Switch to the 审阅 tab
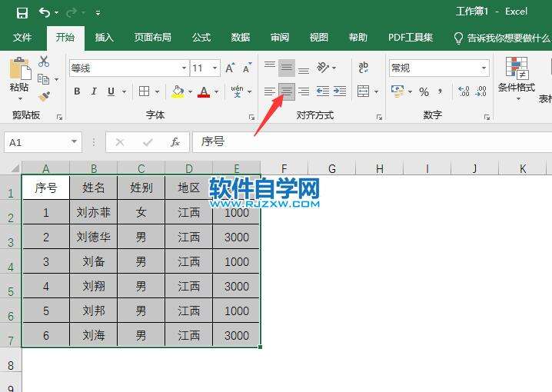 [x=280, y=38]
